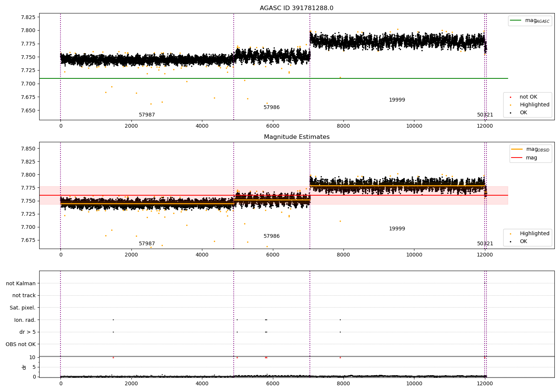Click the red "mag" legend entry
The height and width of the screenshot is (392, 560).
525,158
